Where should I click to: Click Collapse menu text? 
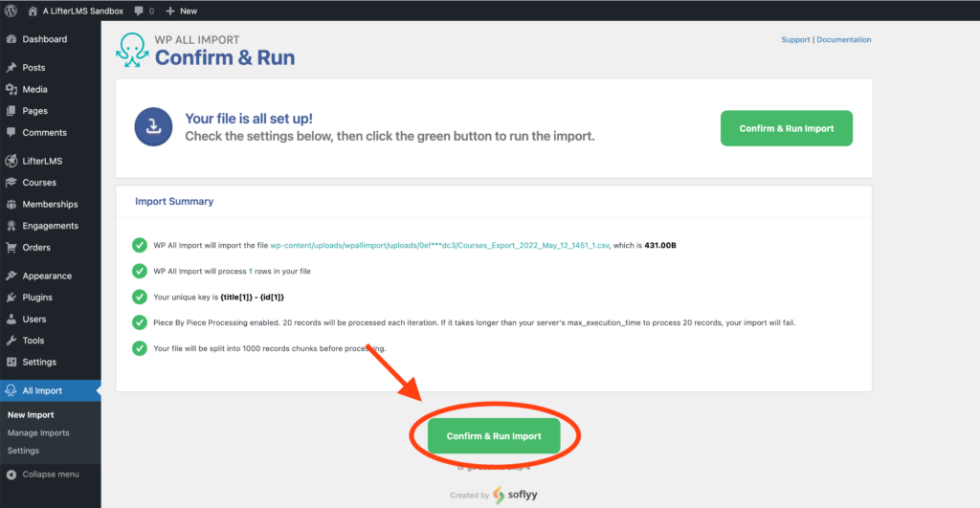coord(51,475)
